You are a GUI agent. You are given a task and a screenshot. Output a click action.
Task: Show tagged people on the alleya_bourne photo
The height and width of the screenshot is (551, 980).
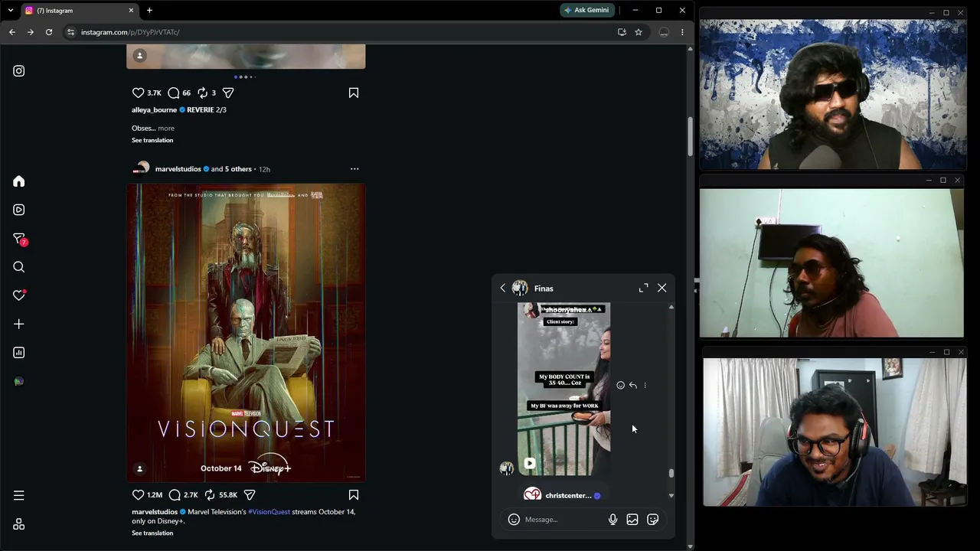pos(139,55)
